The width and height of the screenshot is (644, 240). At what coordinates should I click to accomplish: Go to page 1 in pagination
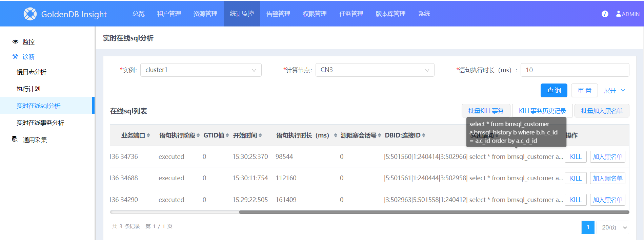tap(588, 227)
